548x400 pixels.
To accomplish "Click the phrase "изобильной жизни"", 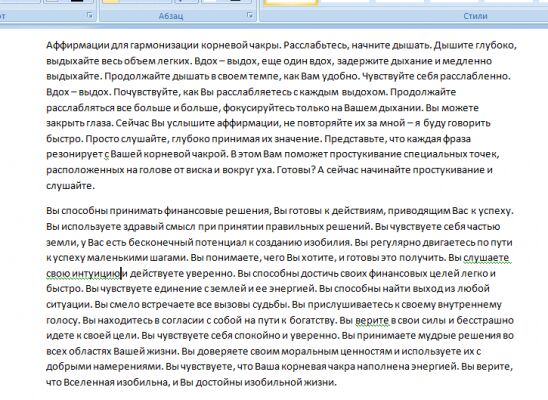I will [x=288, y=383].
